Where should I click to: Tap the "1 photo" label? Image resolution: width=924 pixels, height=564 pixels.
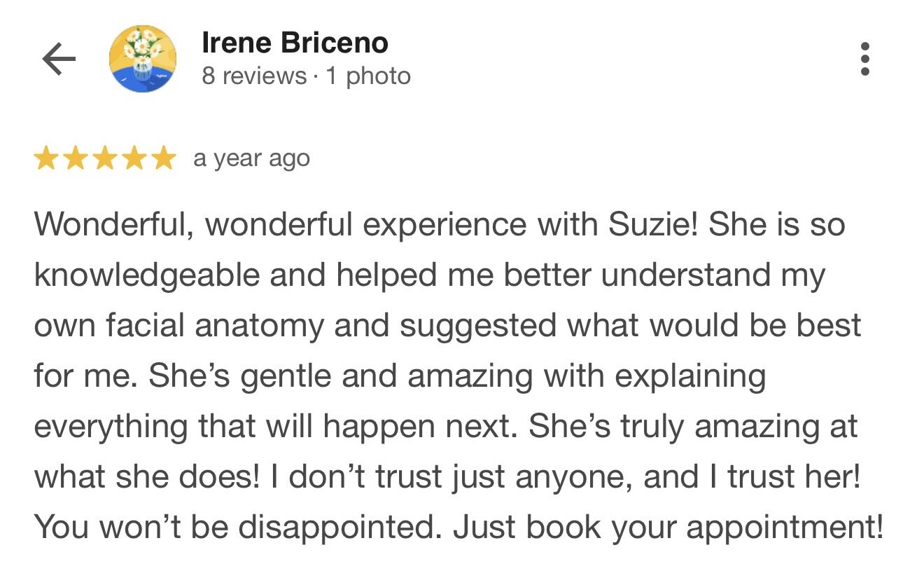point(368,76)
